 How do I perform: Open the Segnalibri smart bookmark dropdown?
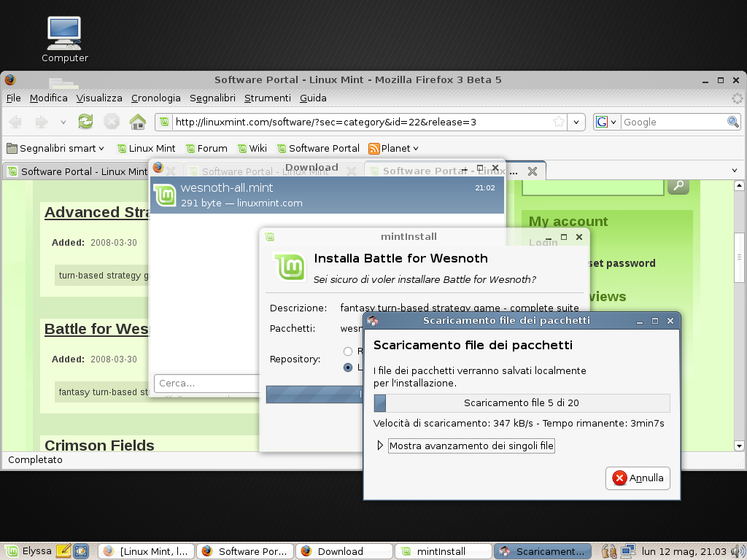pos(101,149)
